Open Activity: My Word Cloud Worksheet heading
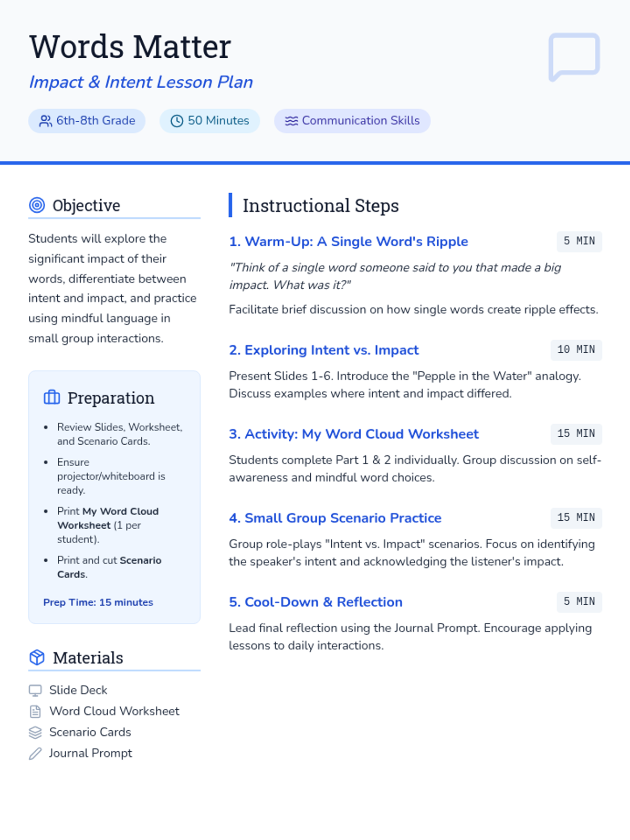The width and height of the screenshot is (630, 840). (353, 434)
